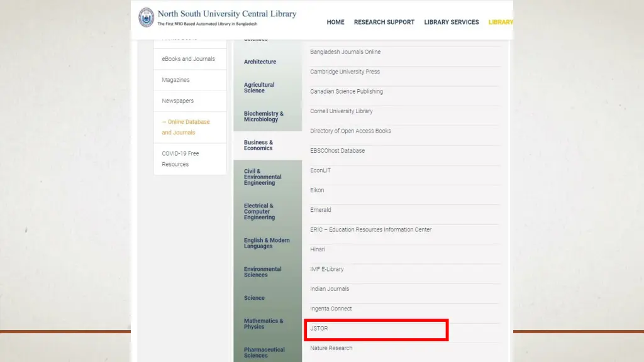
Task: Open the Indian Journals link
Action: click(330, 289)
